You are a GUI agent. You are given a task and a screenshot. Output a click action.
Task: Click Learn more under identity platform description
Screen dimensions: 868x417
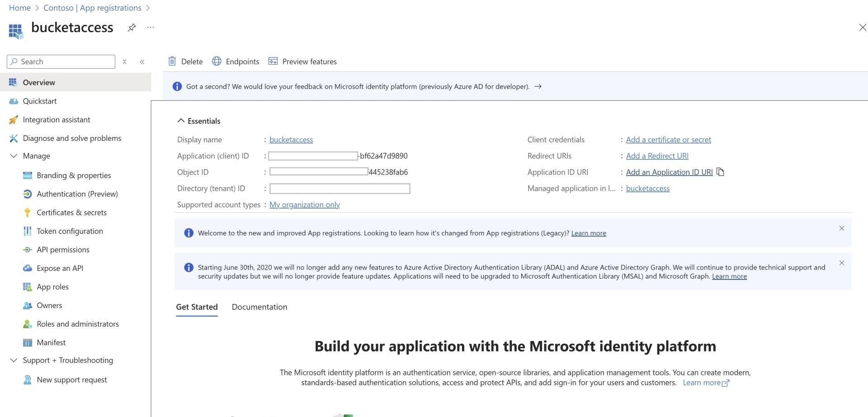click(x=706, y=383)
